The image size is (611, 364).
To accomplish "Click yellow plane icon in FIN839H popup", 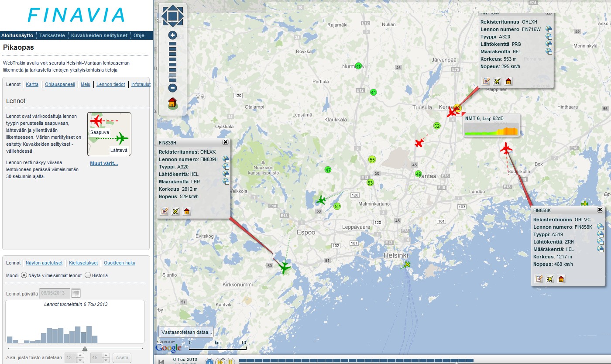I will 175,212.
